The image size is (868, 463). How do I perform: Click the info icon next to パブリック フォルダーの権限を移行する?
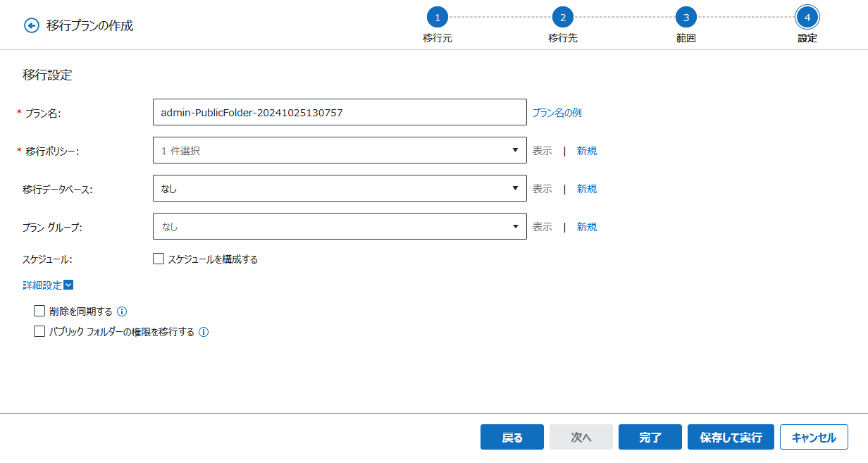[x=204, y=332]
